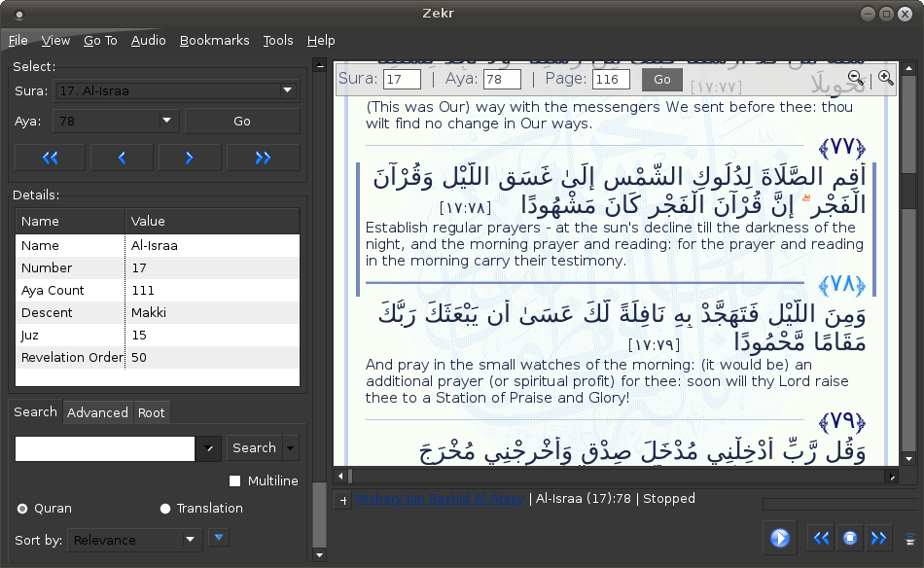Go back to previous aya in audio player
Screen dimensions: 924x568
pos(821,538)
